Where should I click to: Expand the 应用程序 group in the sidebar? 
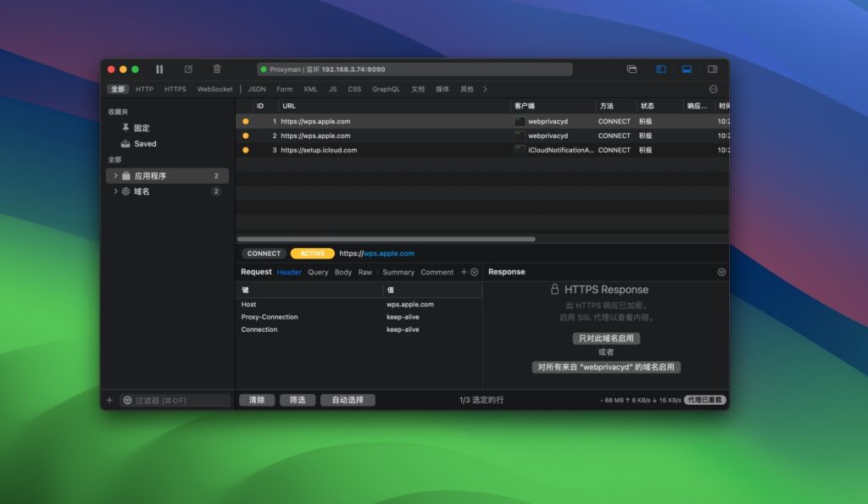116,176
